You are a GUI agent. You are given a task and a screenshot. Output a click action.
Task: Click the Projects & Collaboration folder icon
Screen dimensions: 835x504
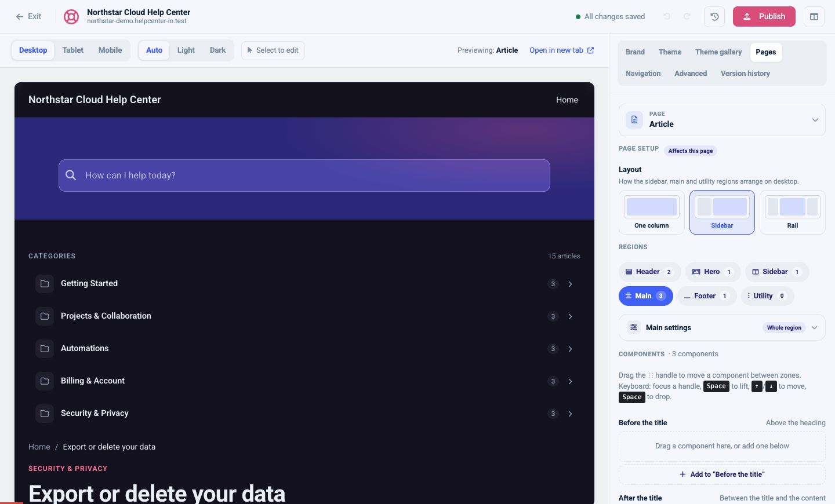(45, 316)
